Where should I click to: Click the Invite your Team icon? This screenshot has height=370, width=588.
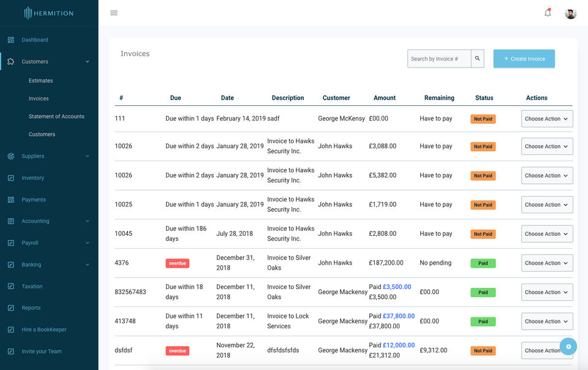pos(11,351)
